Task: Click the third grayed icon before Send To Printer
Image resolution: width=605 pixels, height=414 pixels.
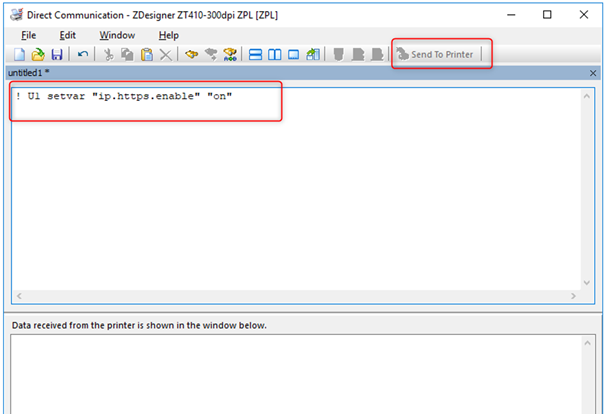Action: point(377,54)
